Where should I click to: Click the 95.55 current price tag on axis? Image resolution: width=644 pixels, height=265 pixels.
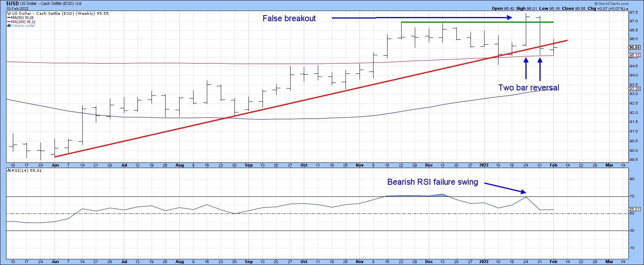tap(634, 48)
